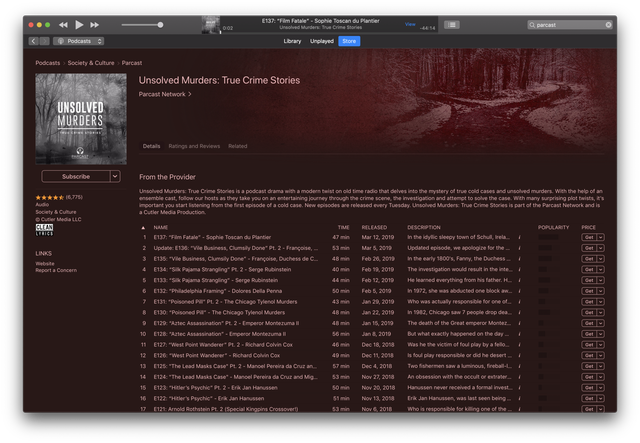
Task: Open the Get dropdown arrow for E137
Action: click(601, 237)
